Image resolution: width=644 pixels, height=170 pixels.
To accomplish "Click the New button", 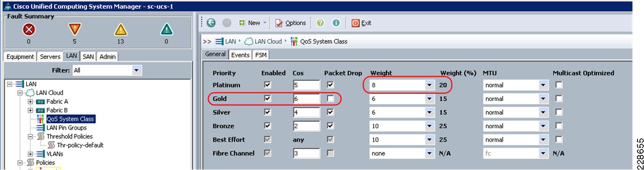I will [x=249, y=23].
